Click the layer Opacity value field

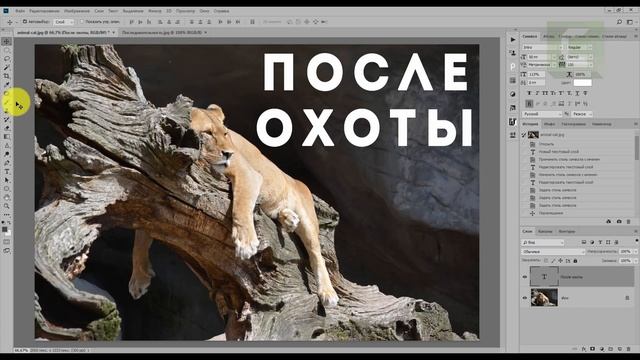coord(626,252)
